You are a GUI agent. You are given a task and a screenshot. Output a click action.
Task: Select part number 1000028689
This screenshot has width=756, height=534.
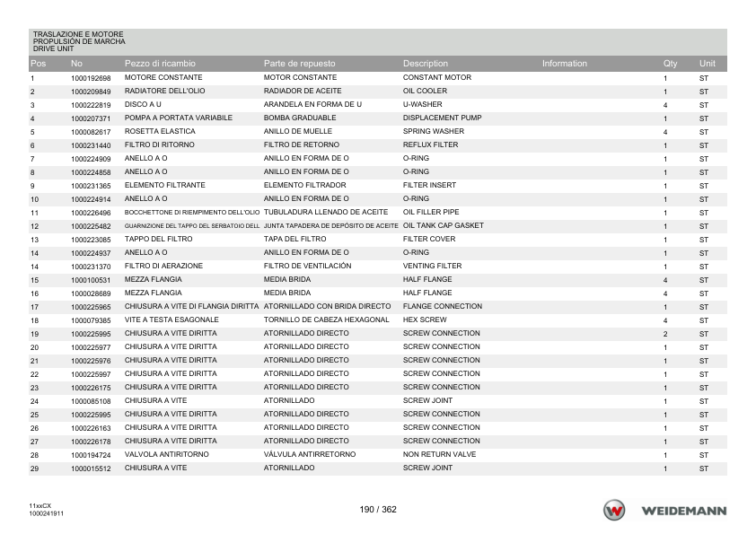click(x=91, y=294)
